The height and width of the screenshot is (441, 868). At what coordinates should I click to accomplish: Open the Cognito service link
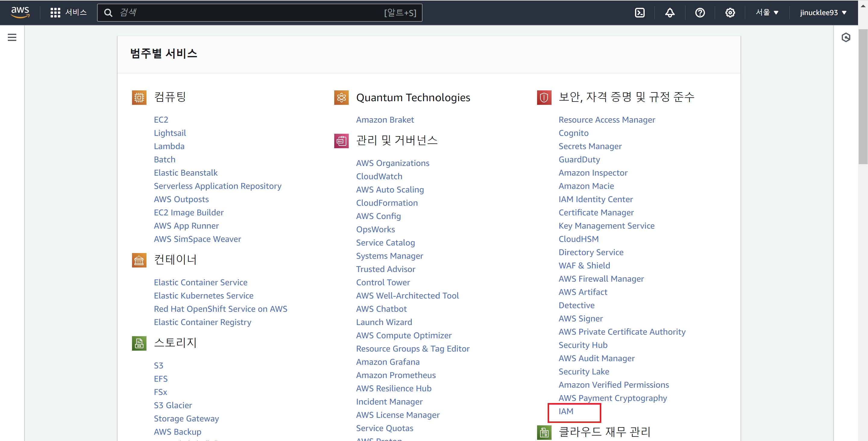[573, 133]
